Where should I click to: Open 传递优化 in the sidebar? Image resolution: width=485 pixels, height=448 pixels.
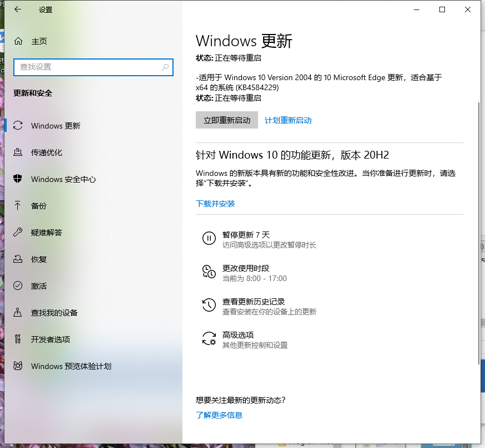(x=47, y=152)
